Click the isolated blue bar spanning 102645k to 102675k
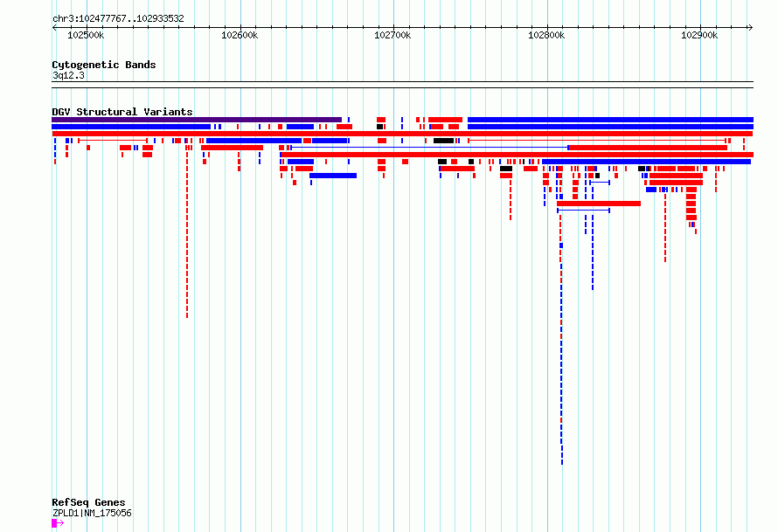Viewport: 778px width, 532px height. tap(333, 176)
